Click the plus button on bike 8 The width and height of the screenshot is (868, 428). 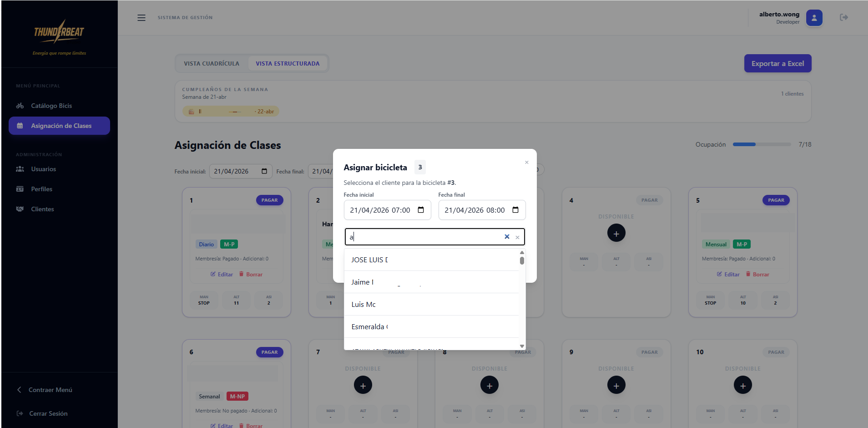click(x=489, y=385)
